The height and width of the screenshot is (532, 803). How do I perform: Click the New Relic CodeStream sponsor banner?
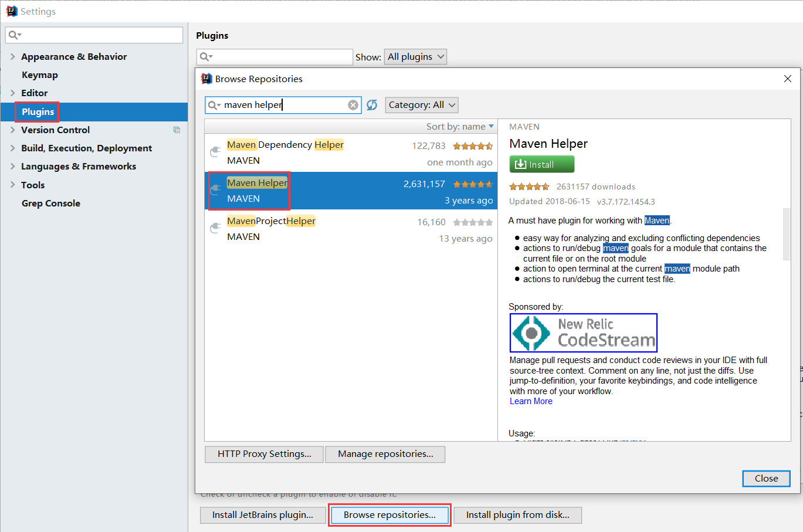coord(584,333)
